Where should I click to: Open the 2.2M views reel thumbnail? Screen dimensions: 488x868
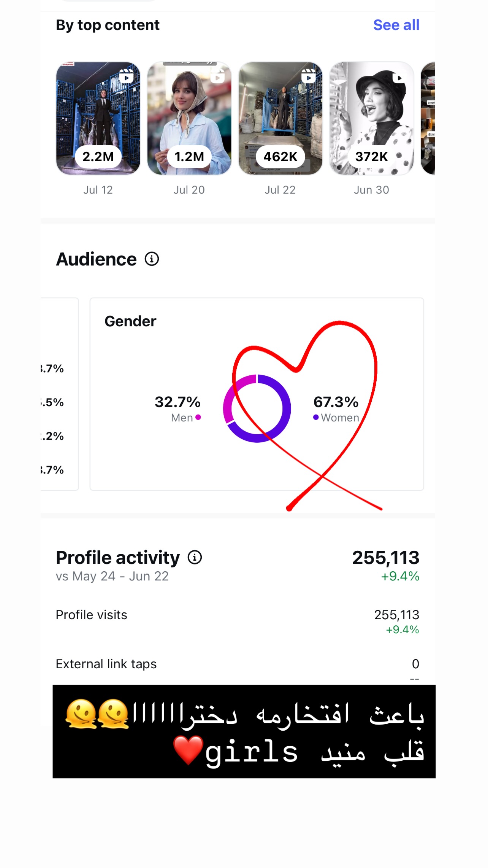(x=98, y=118)
